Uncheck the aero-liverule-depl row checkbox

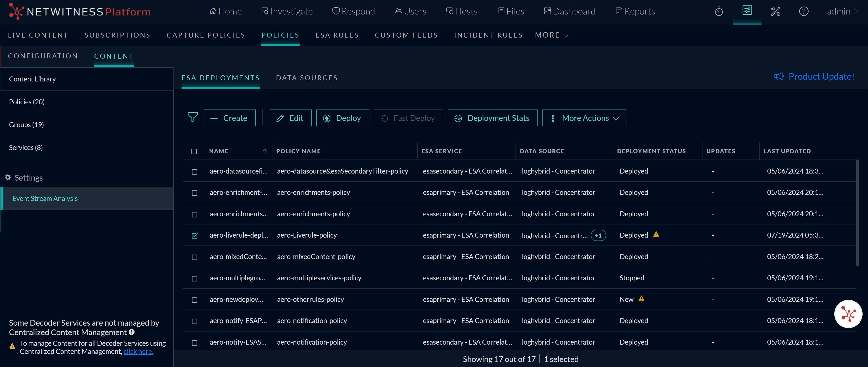194,236
